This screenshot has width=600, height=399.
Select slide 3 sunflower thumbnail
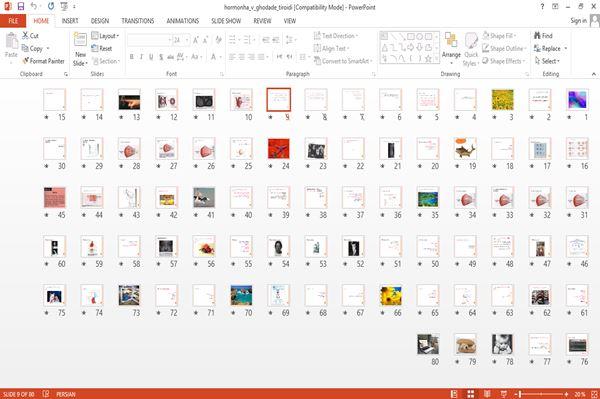click(x=502, y=99)
